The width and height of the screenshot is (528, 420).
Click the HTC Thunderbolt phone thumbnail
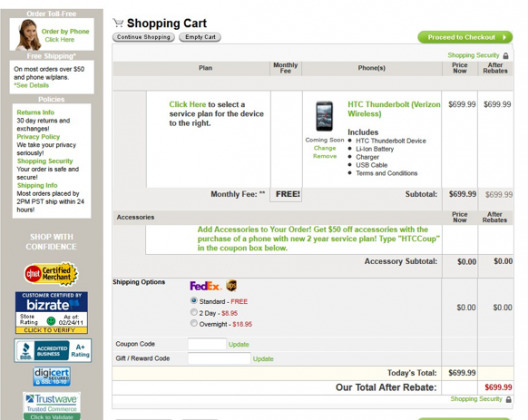(324, 116)
